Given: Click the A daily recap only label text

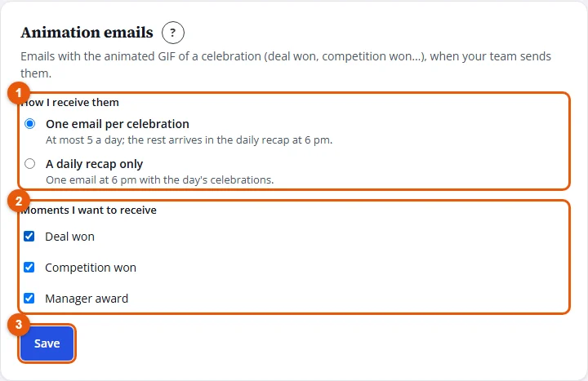Looking at the screenshot, I should (x=94, y=164).
